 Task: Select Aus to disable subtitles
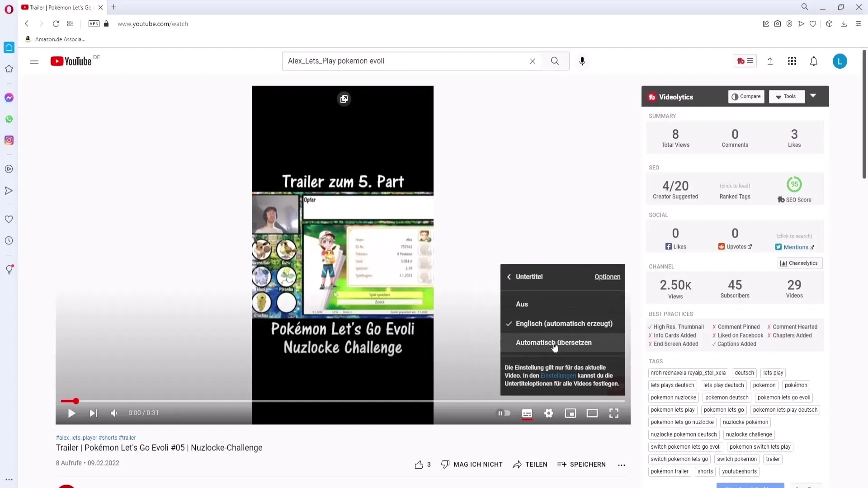(522, 304)
